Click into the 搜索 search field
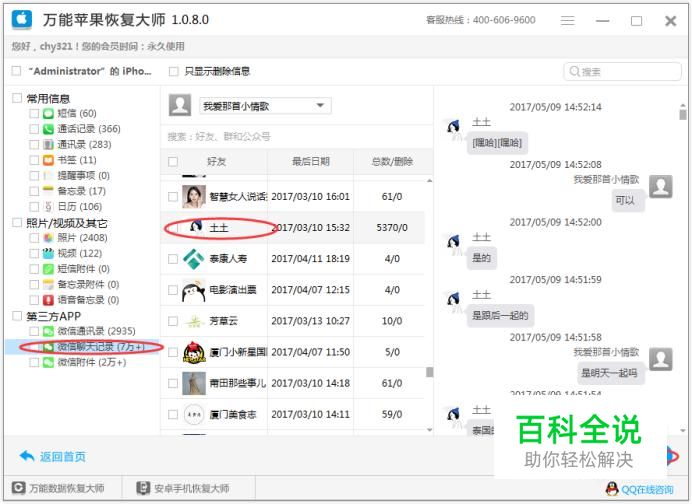Image resolution: width=692 pixels, height=504 pixels. point(622,71)
